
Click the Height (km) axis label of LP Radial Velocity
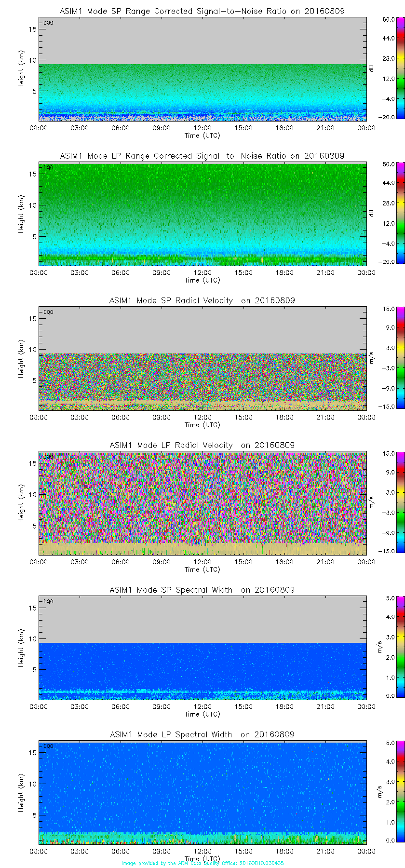click(21, 504)
